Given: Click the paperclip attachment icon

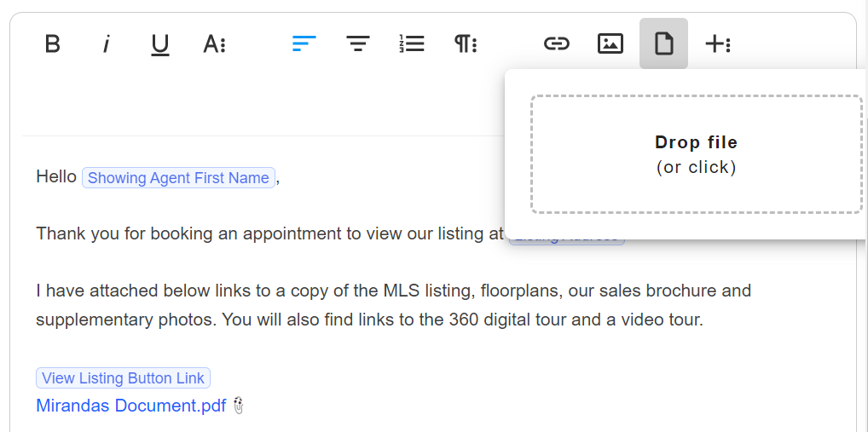Looking at the screenshot, I should 239,406.
